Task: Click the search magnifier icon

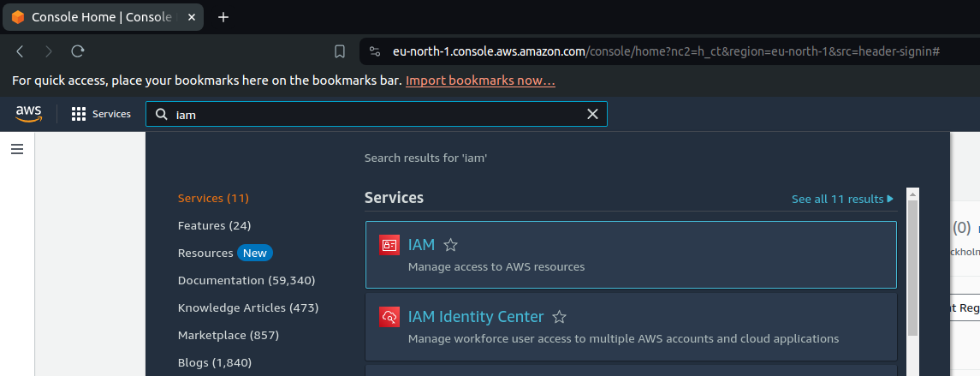Action: pos(161,115)
